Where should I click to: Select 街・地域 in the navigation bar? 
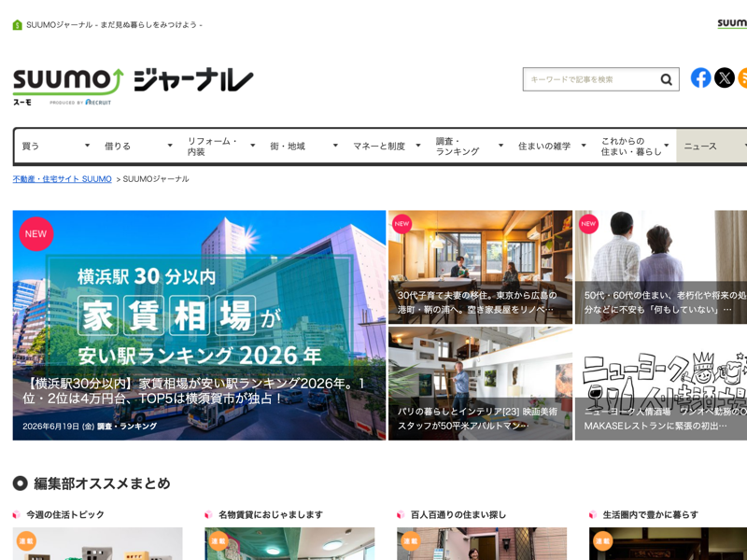coord(288,147)
